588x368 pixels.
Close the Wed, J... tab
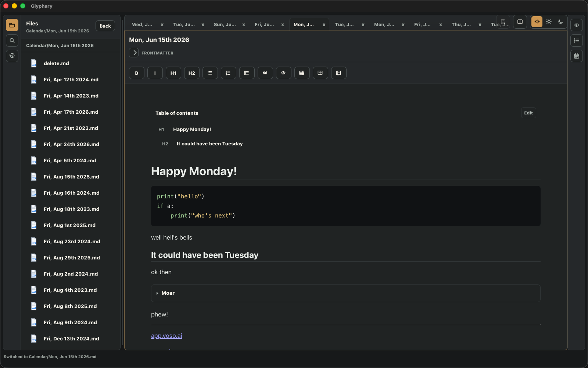162,25
